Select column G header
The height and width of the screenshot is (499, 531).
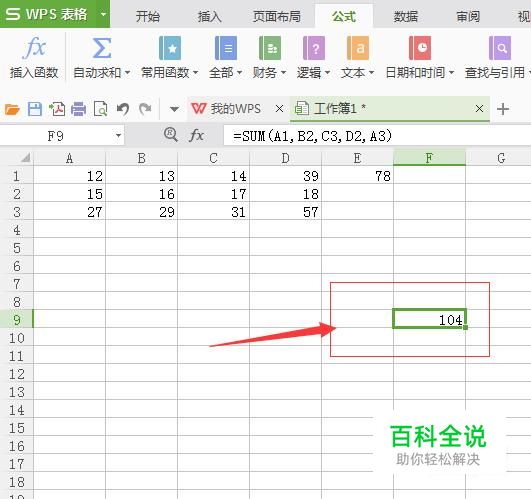(502, 158)
